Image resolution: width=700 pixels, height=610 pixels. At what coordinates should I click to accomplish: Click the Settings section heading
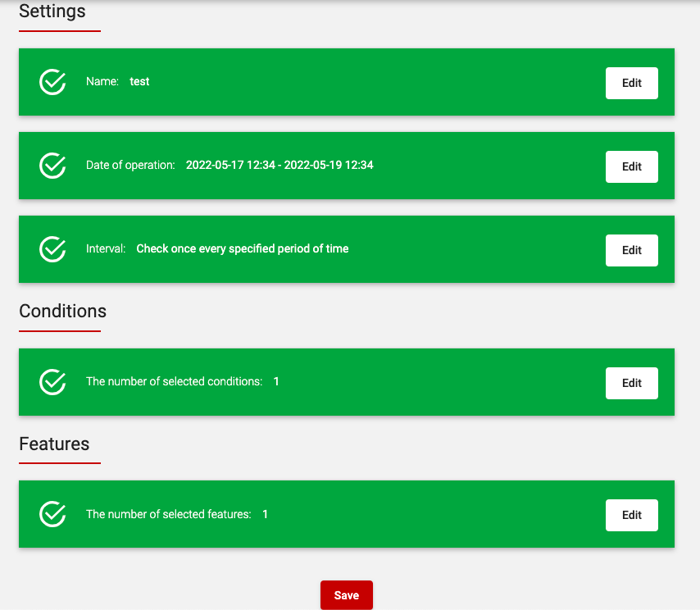coord(52,11)
